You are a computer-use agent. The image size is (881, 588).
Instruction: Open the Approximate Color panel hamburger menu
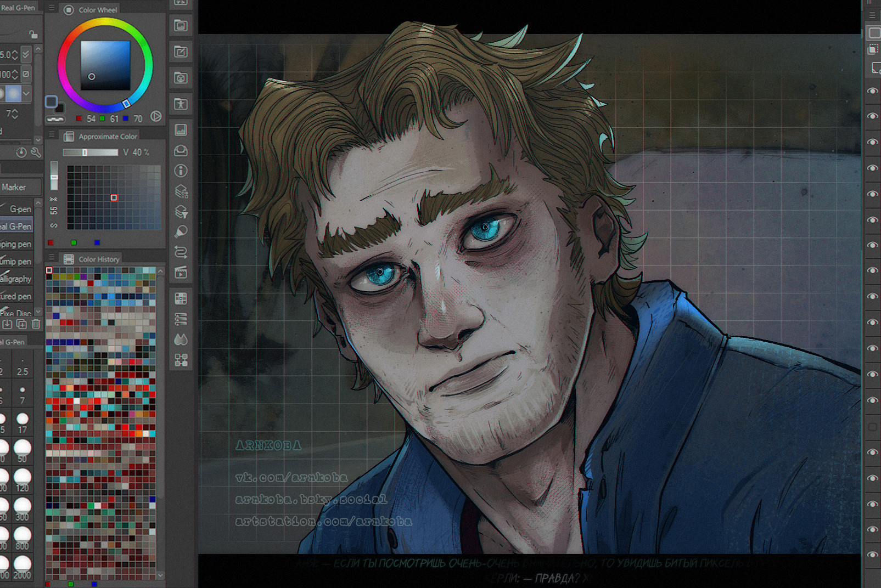52,134
